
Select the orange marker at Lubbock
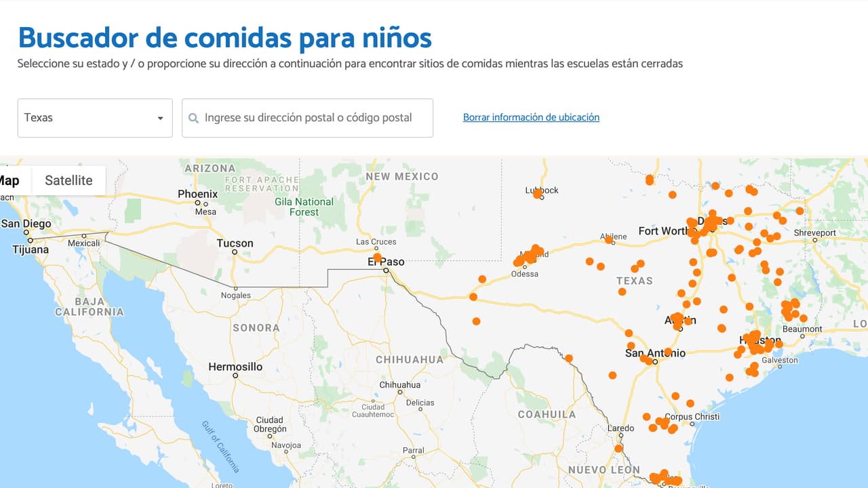tap(538, 194)
